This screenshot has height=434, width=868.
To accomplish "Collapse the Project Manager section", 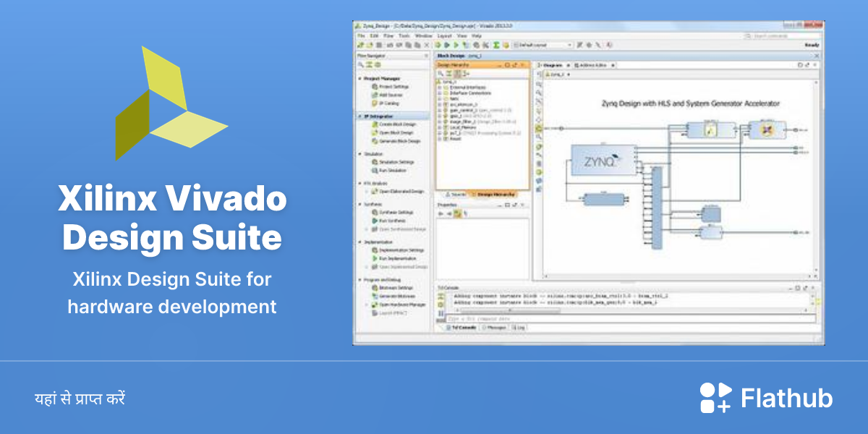I will point(360,78).
